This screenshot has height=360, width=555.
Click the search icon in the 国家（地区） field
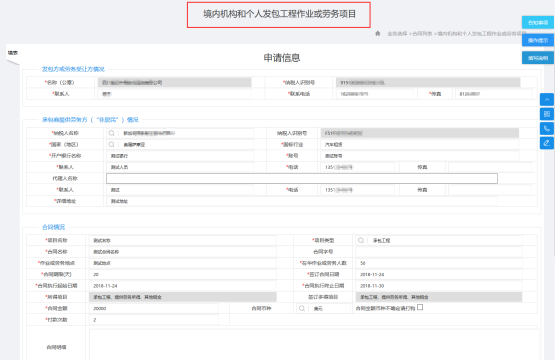click(111, 144)
